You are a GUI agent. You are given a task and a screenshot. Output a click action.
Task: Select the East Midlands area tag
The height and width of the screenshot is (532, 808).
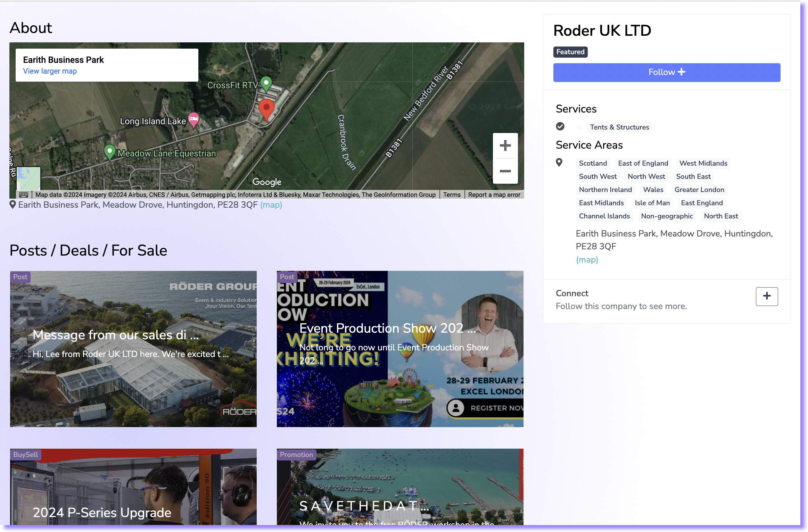pos(601,203)
